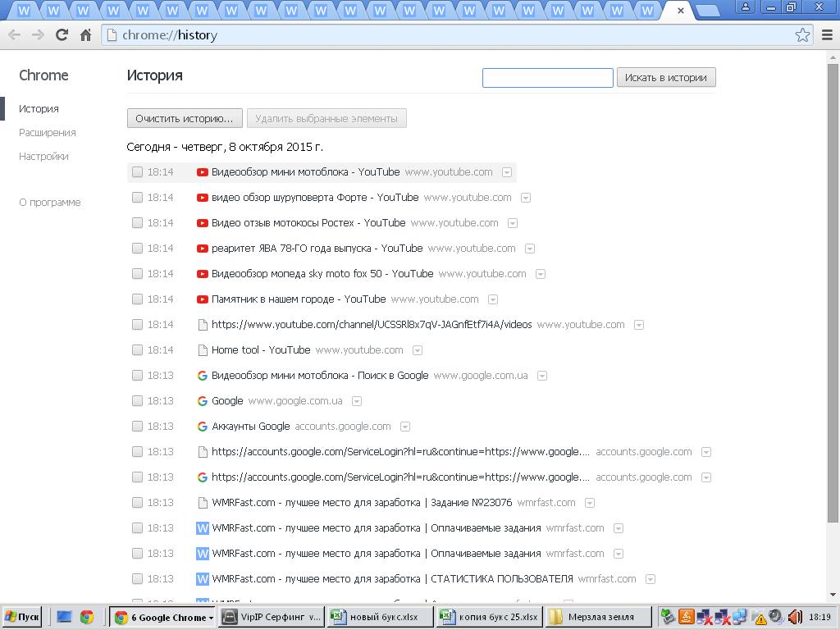Click YouTube favicon of Видеообзор мини мотоблока entry

click(202, 172)
